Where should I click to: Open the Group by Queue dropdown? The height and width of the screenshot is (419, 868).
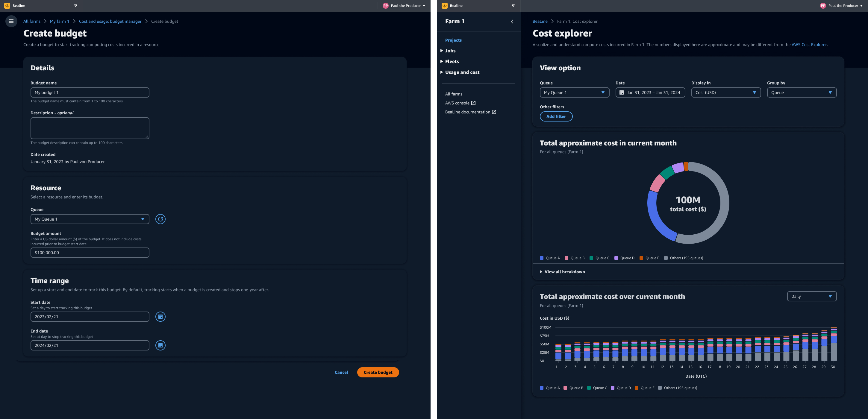pyautogui.click(x=801, y=92)
